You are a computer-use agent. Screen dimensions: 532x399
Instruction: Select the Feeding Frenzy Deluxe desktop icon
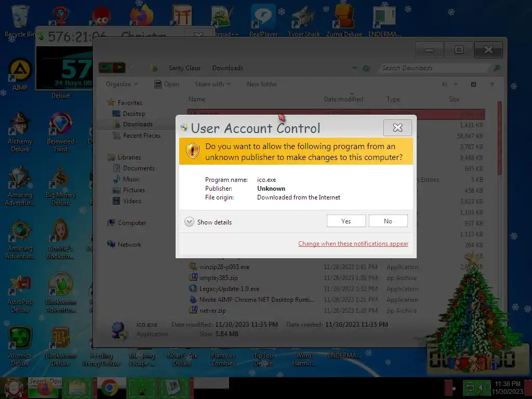pyautogui.click(x=101, y=359)
